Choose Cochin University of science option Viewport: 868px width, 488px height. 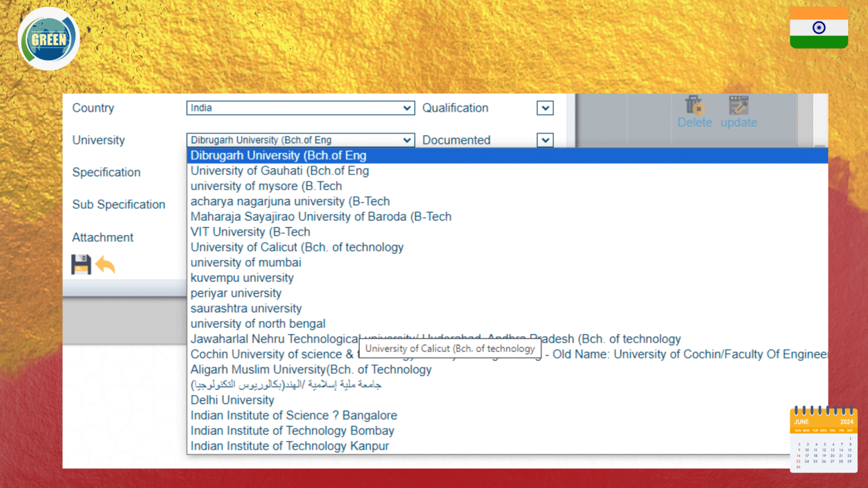[507, 354]
